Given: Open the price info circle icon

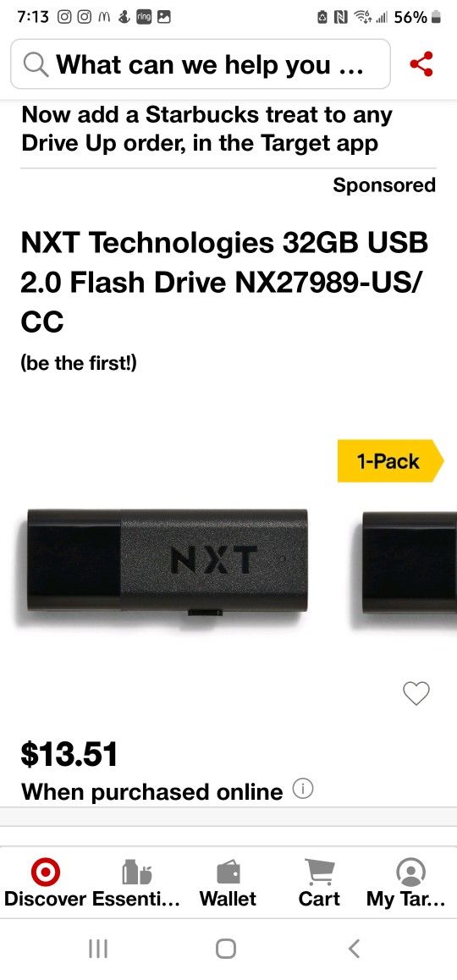Looking at the screenshot, I should pos(303,790).
